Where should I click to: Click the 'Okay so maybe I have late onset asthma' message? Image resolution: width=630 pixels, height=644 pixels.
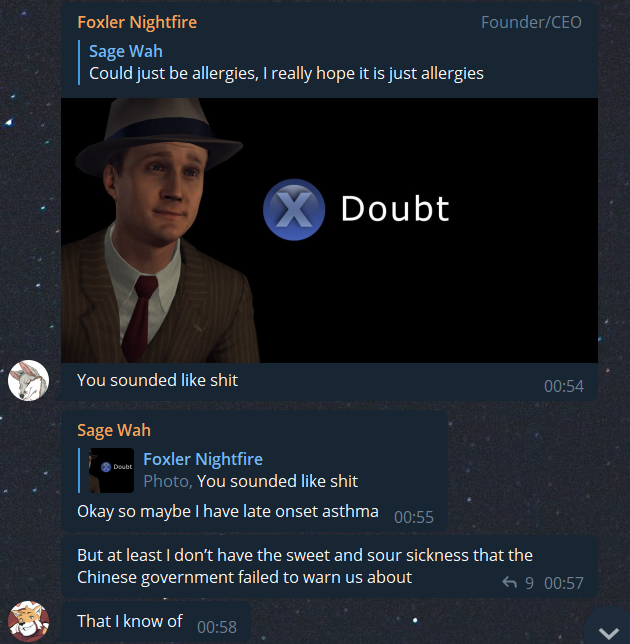228,511
